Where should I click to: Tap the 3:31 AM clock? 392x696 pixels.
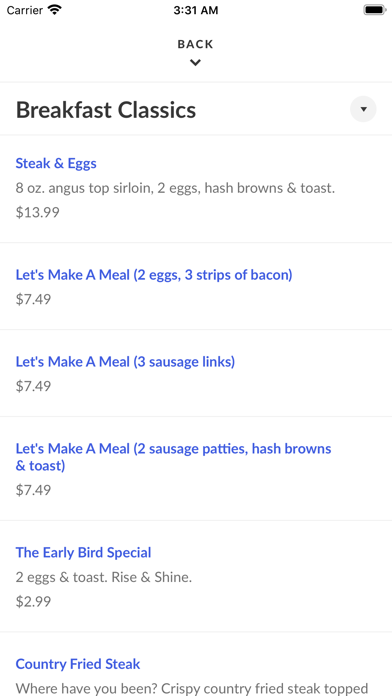pyautogui.click(x=196, y=10)
